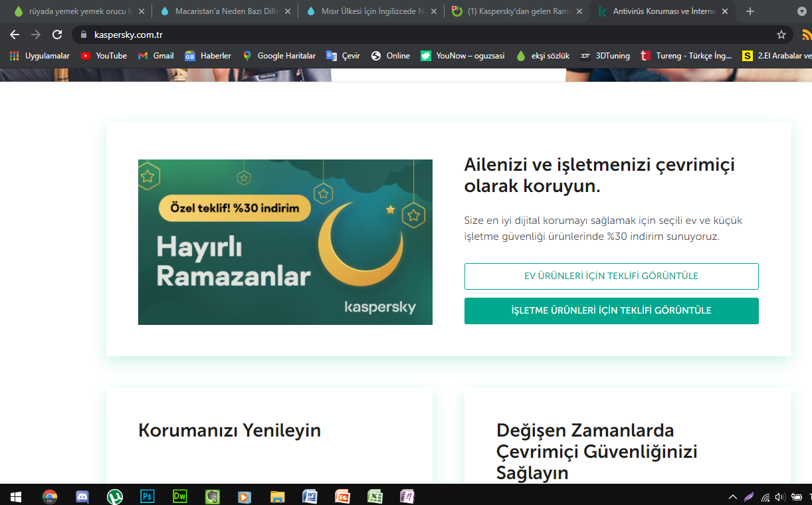This screenshot has height=505, width=812.
Task: Click the Korumanızı Yenileyin heading
Action: 229,430
